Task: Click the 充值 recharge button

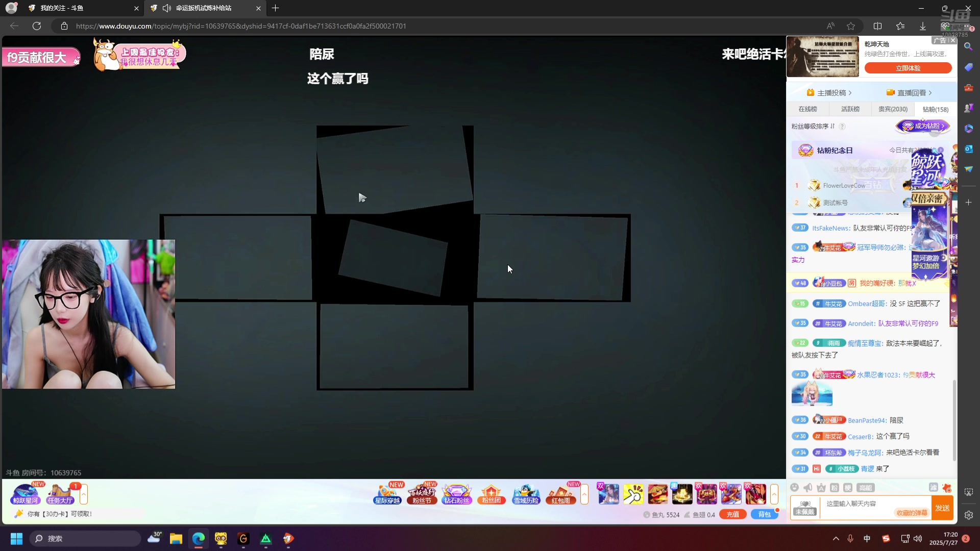Action: coord(733,514)
